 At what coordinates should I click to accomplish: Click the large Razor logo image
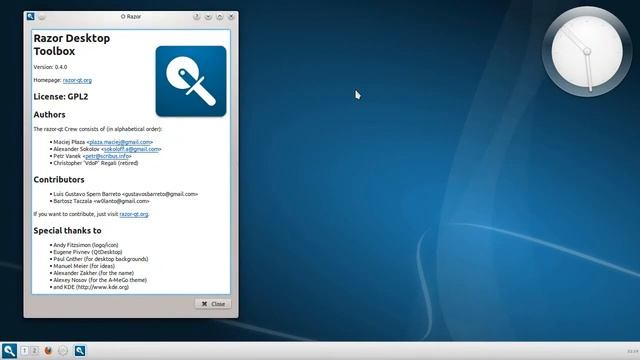191,81
